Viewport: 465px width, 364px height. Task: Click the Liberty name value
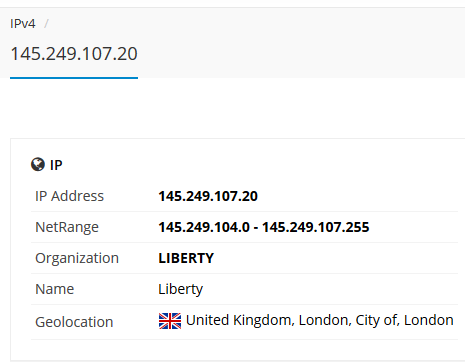(180, 289)
